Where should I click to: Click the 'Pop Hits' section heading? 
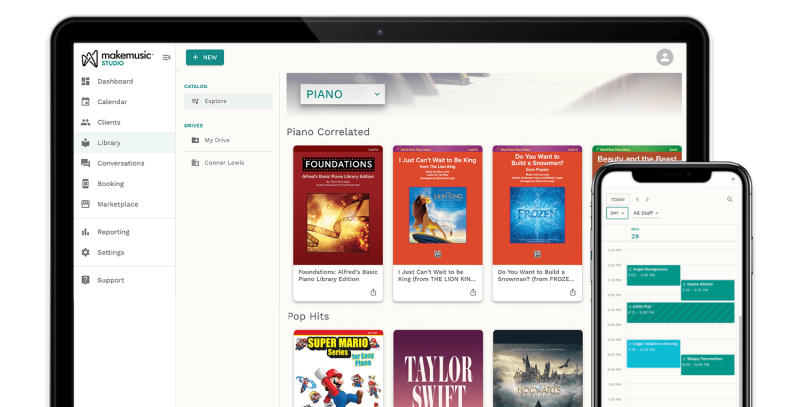pyautogui.click(x=309, y=316)
